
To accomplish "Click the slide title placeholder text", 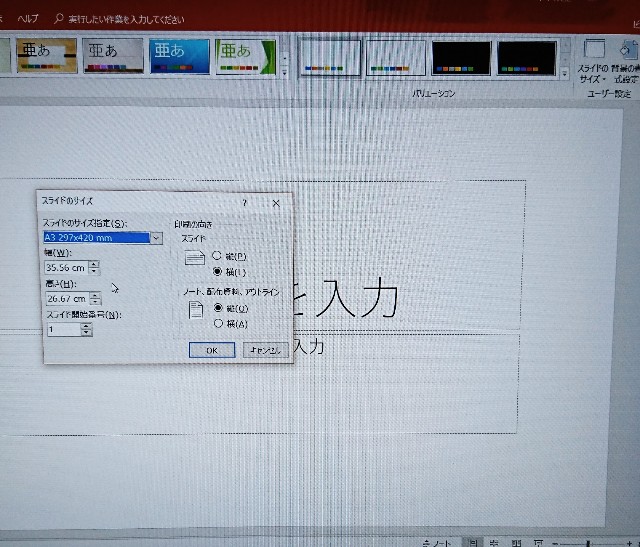I will click(346, 297).
